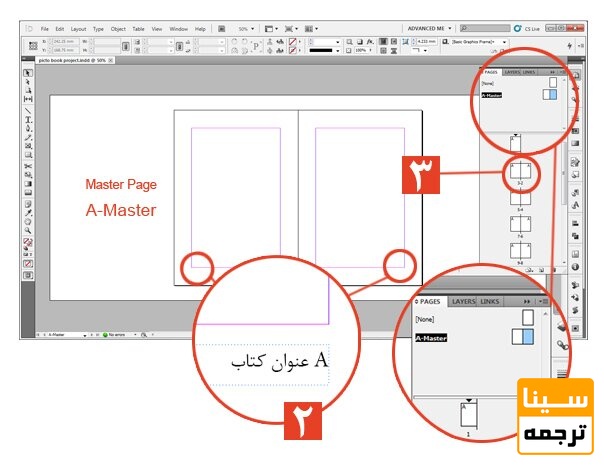Screen dimensions: 604x465
Task: Click the next page arrow in status bar
Action: [92, 335]
